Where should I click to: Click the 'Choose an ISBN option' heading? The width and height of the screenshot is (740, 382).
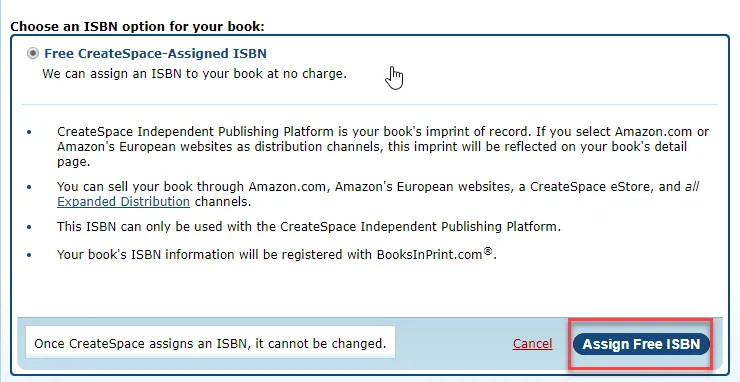(x=137, y=26)
